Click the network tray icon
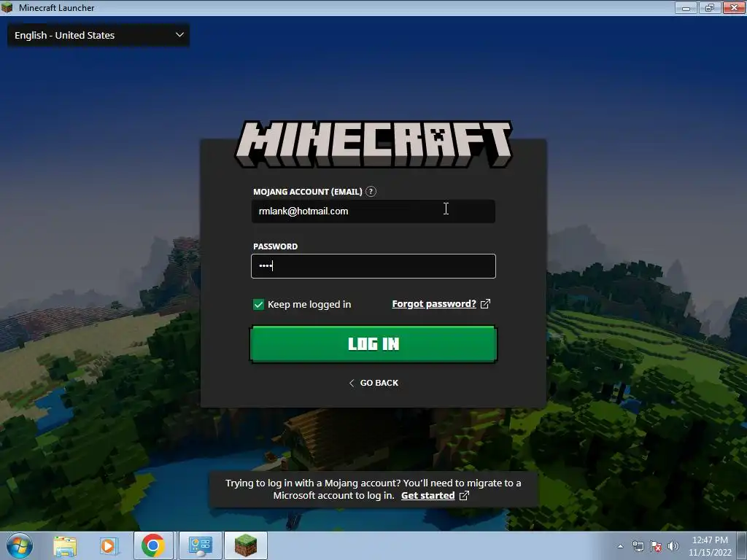The height and width of the screenshot is (560, 747). click(x=638, y=546)
